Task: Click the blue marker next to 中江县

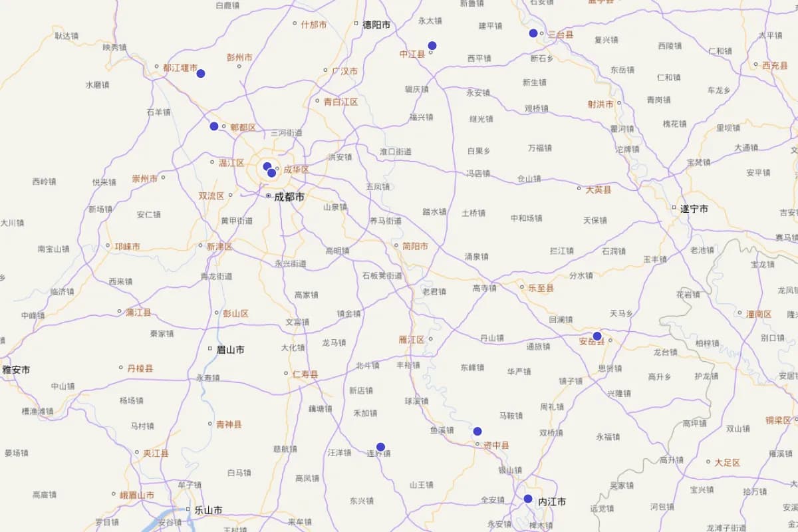Action: click(434, 45)
